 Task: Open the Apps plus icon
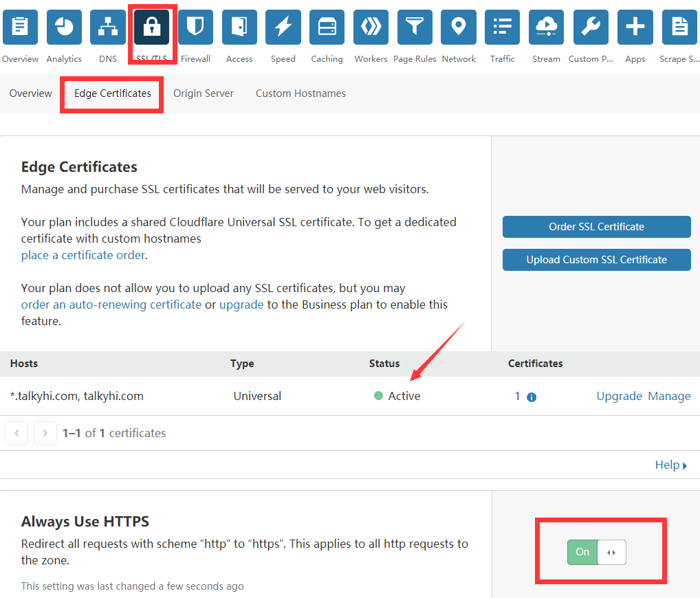[635, 27]
